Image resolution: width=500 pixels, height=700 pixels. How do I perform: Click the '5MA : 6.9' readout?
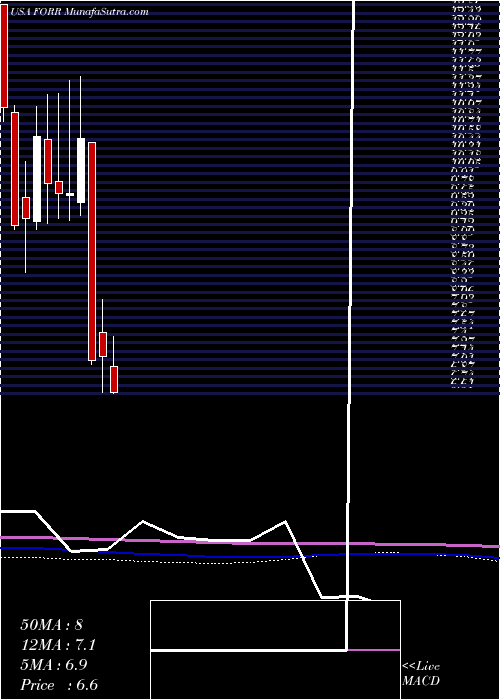coord(54,665)
